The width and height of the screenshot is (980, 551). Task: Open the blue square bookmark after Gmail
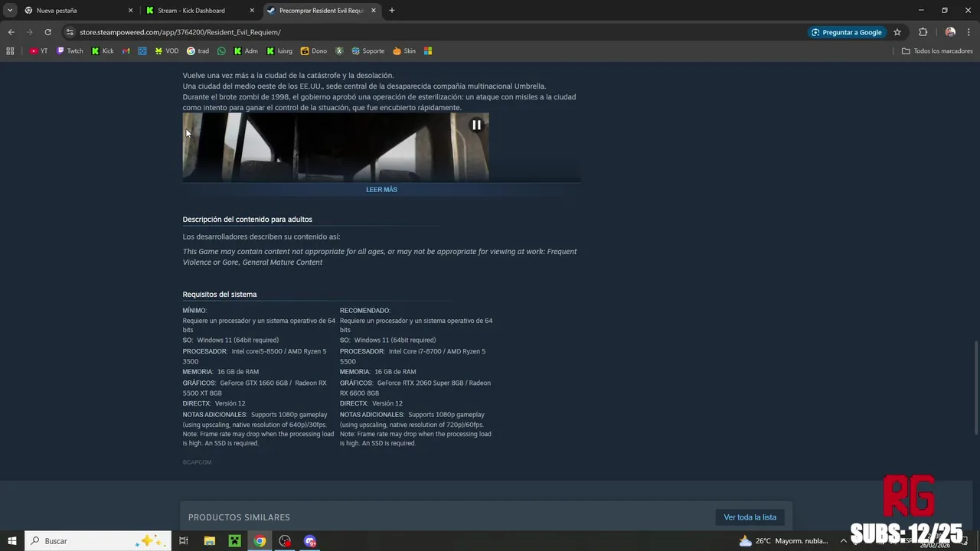[x=142, y=51]
